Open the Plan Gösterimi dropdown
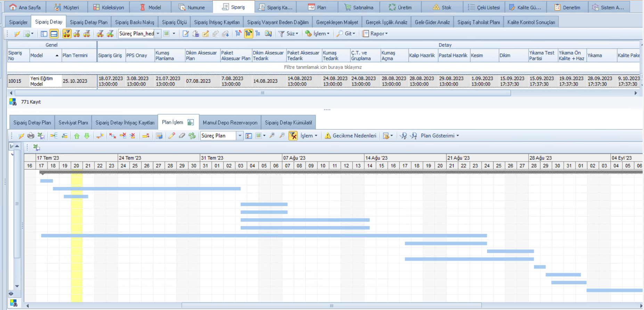 440,136
